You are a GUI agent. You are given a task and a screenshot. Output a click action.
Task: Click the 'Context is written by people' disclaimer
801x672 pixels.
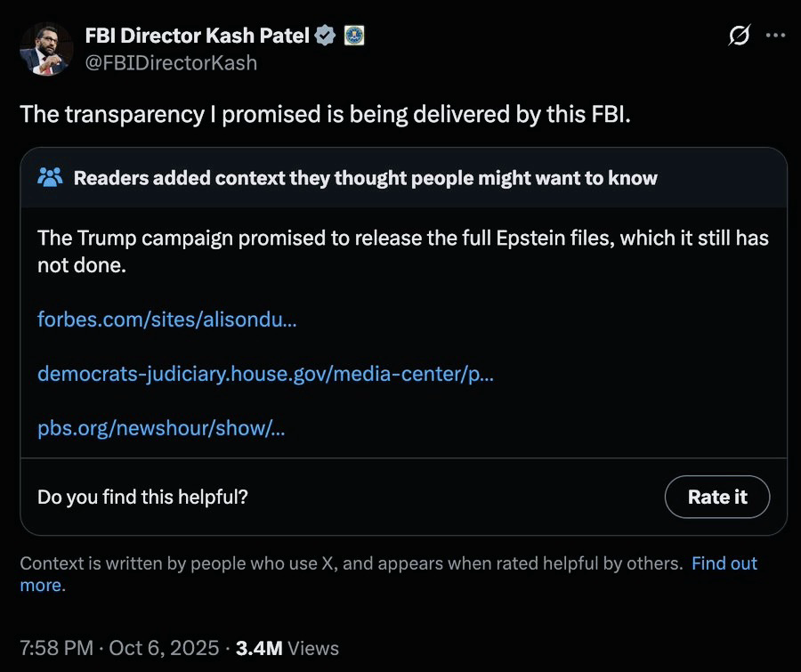point(351,563)
